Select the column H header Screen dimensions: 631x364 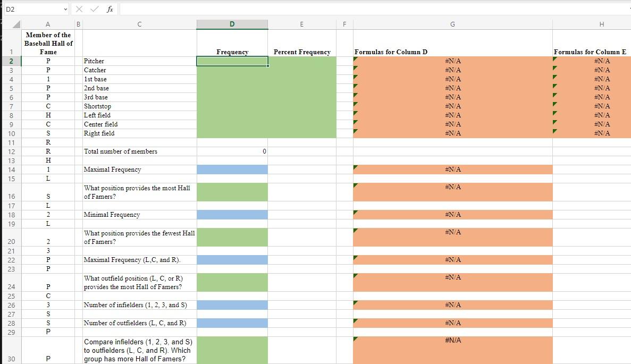pyautogui.click(x=602, y=24)
